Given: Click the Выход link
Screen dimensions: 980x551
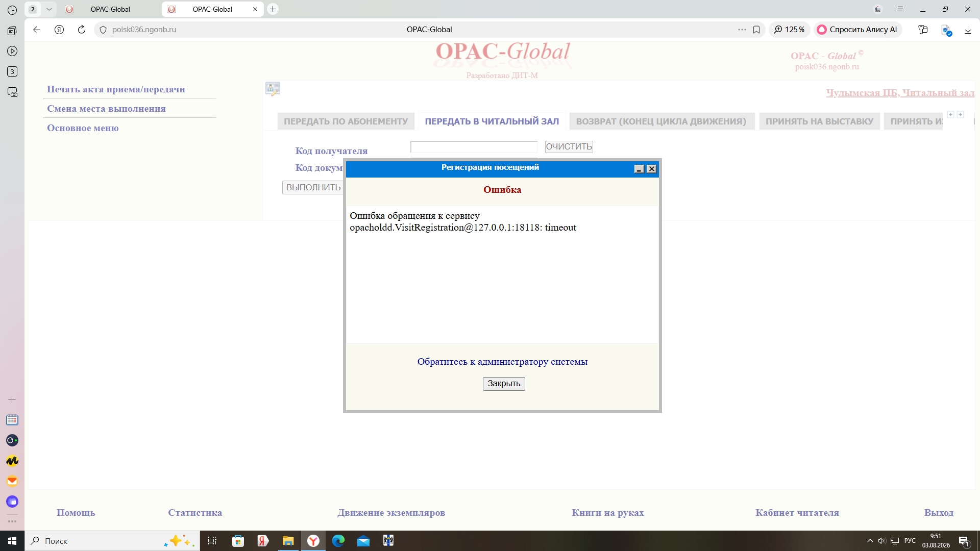Looking at the screenshot, I should tap(939, 513).
